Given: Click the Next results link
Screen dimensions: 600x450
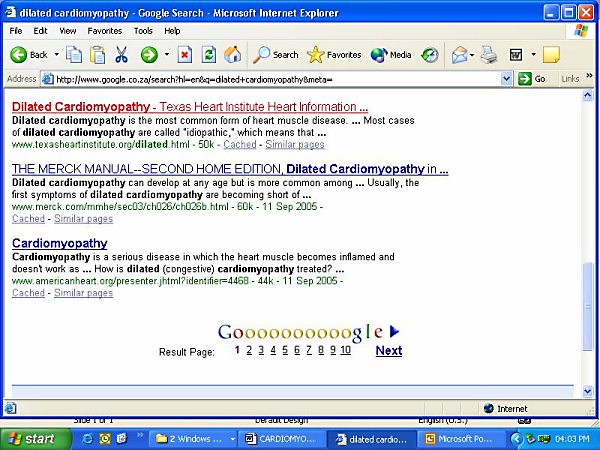Looking at the screenshot, I should tap(389, 351).
